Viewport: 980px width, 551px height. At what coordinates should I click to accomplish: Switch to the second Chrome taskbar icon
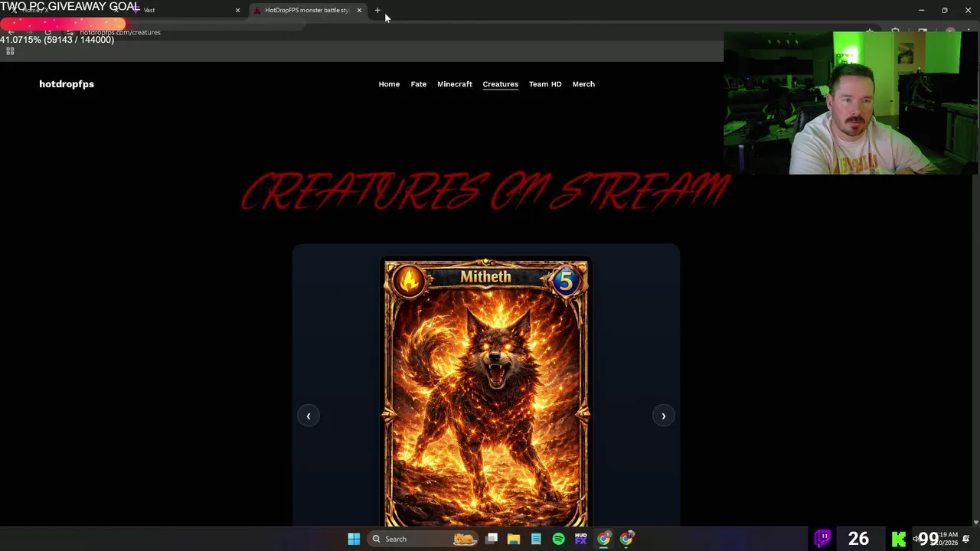[x=626, y=539]
